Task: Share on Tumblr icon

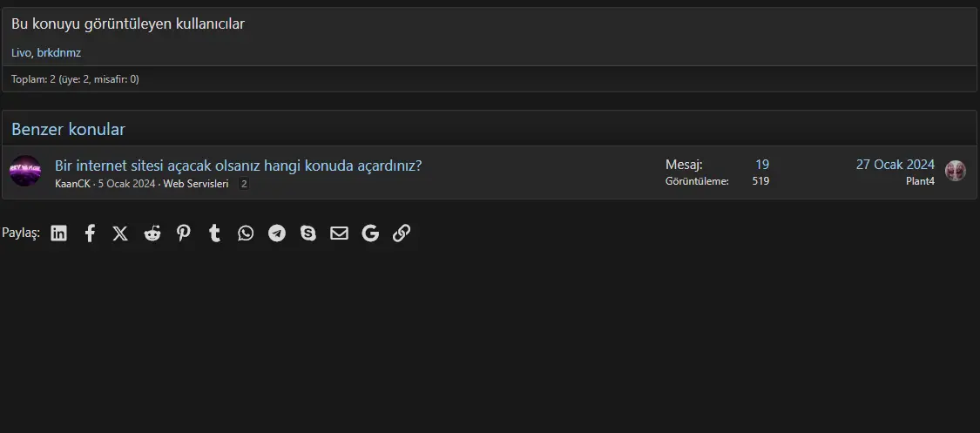Action: [x=214, y=233]
